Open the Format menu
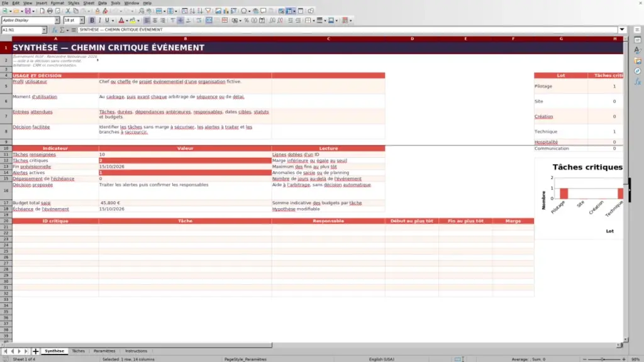This screenshot has height=362, width=644. (x=57, y=3)
